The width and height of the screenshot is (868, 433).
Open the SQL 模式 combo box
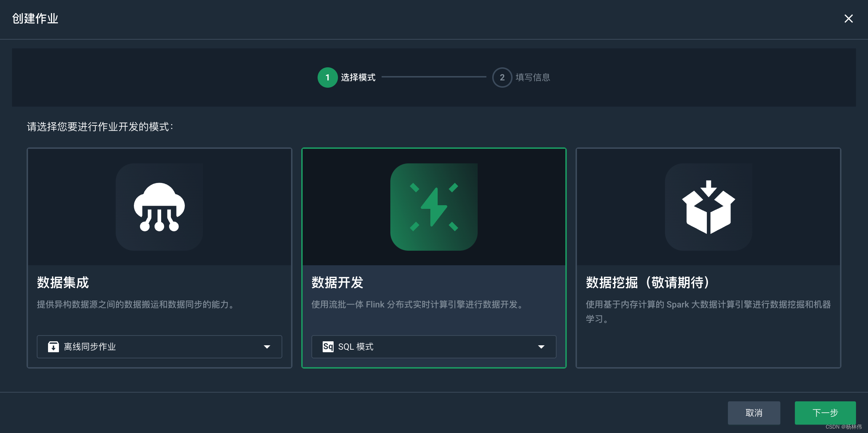pos(434,347)
